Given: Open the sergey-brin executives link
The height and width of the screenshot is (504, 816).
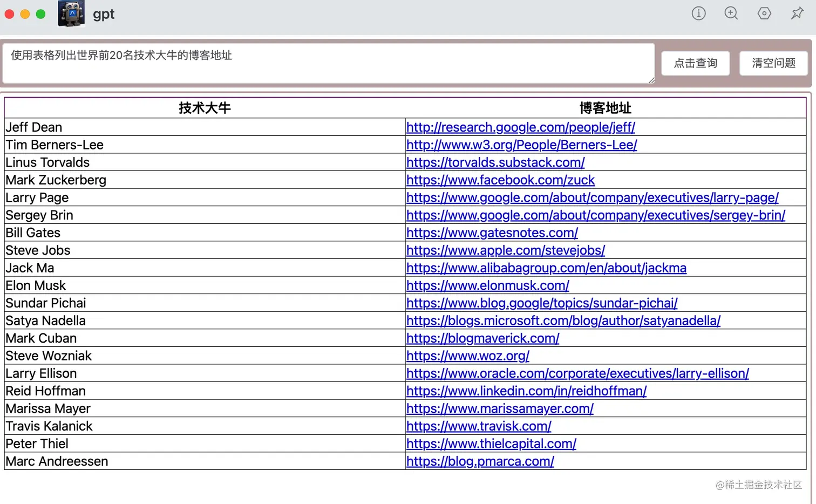Looking at the screenshot, I should click(596, 215).
